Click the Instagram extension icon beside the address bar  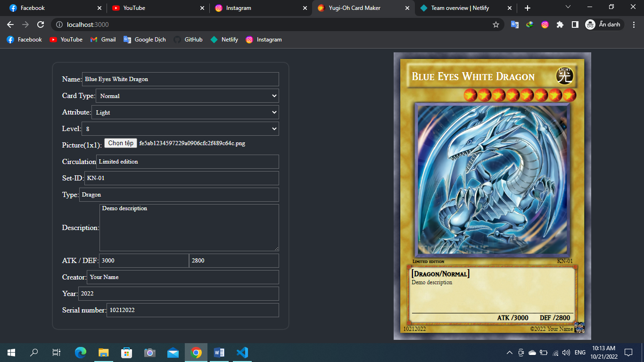pos(545,25)
